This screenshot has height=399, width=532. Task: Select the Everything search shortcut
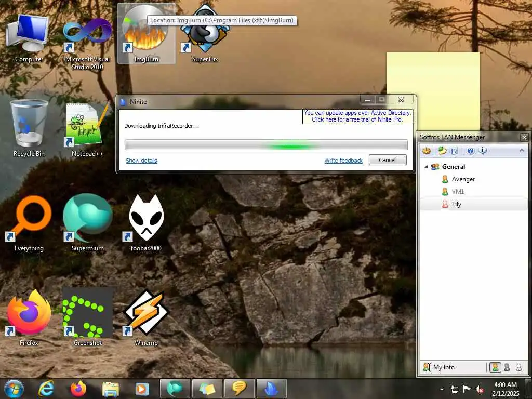(29, 223)
